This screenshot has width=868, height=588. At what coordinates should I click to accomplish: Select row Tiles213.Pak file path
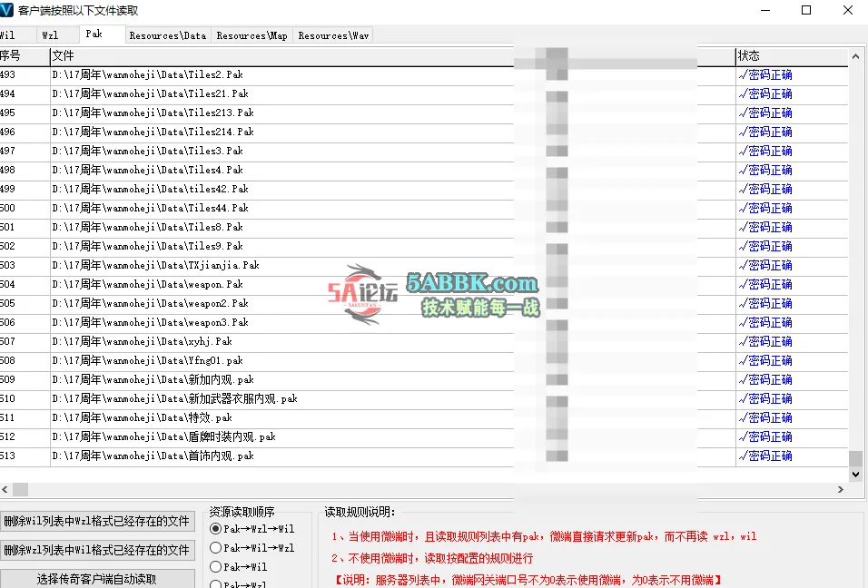click(x=153, y=113)
